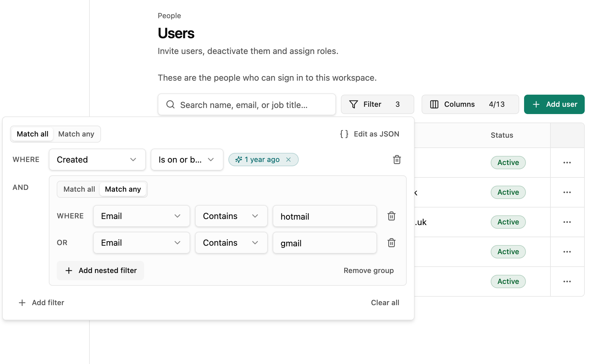
Task: Click the JSON braces icon
Action: [344, 134]
